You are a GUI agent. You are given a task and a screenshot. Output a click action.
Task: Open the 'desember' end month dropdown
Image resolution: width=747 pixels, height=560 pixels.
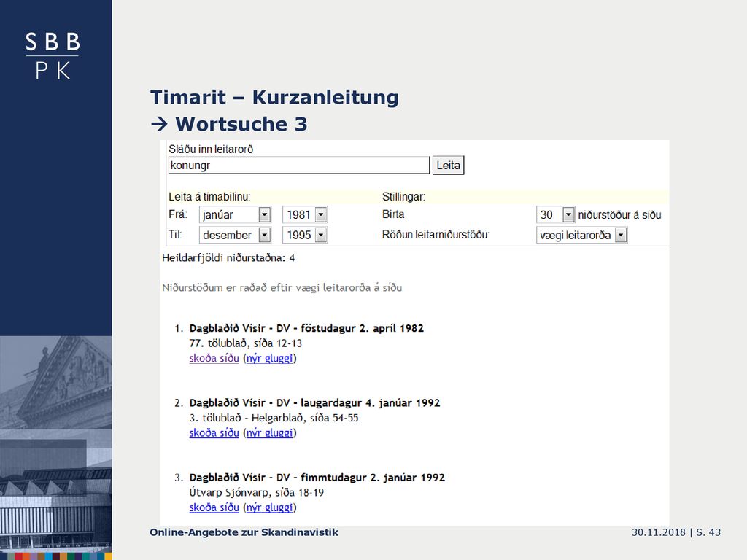tap(236, 235)
